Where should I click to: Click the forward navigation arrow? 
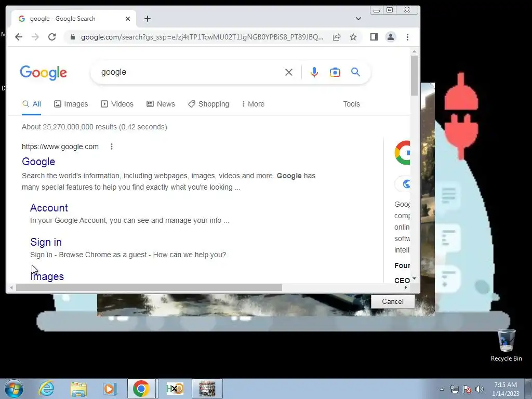pyautogui.click(x=35, y=37)
